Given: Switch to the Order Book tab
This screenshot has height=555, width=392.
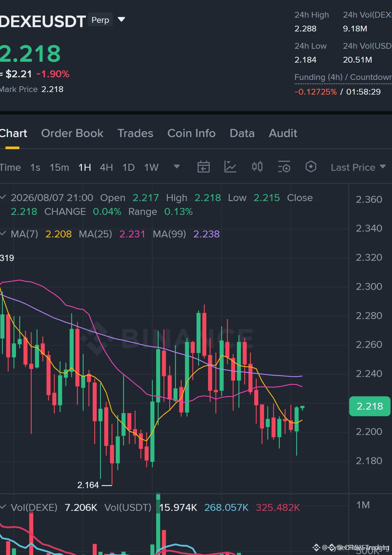Looking at the screenshot, I should coord(72,133).
